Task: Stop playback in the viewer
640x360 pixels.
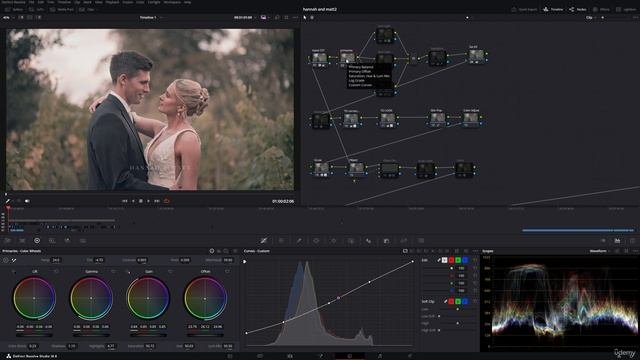Action: point(141,201)
